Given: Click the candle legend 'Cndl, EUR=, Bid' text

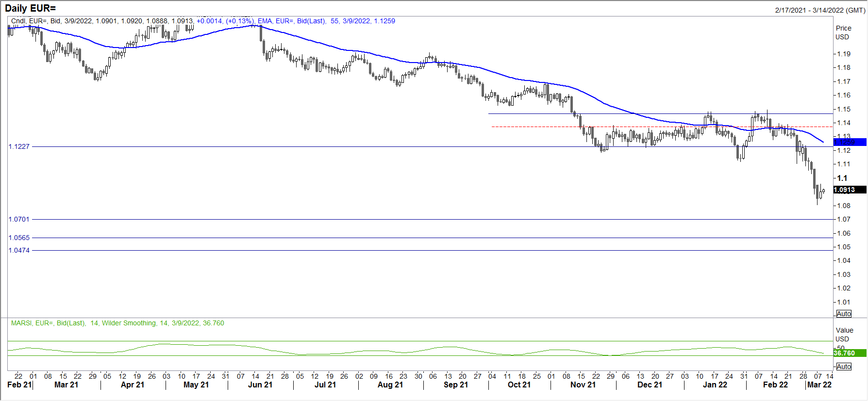Looking at the screenshot, I should click(36, 21).
